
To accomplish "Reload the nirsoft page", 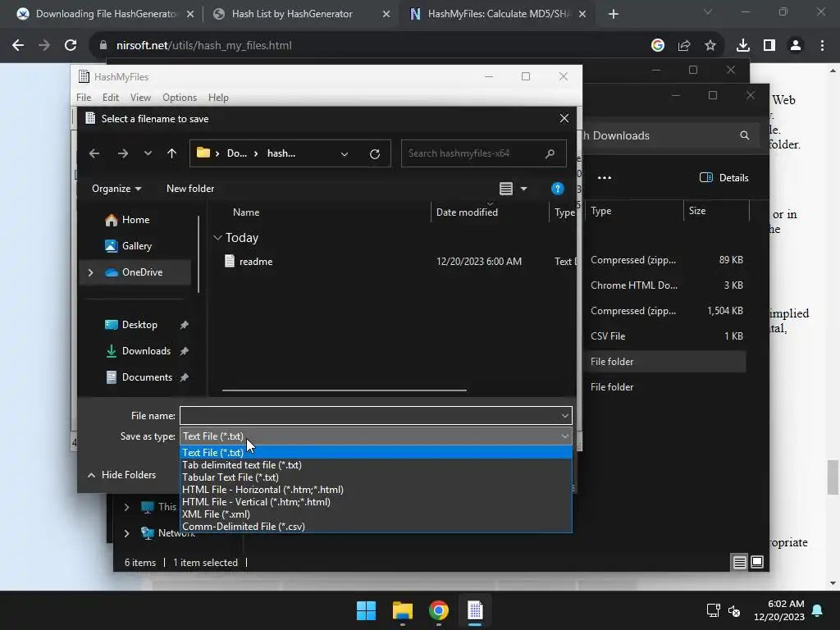I will pyautogui.click(x=71, y=46).
